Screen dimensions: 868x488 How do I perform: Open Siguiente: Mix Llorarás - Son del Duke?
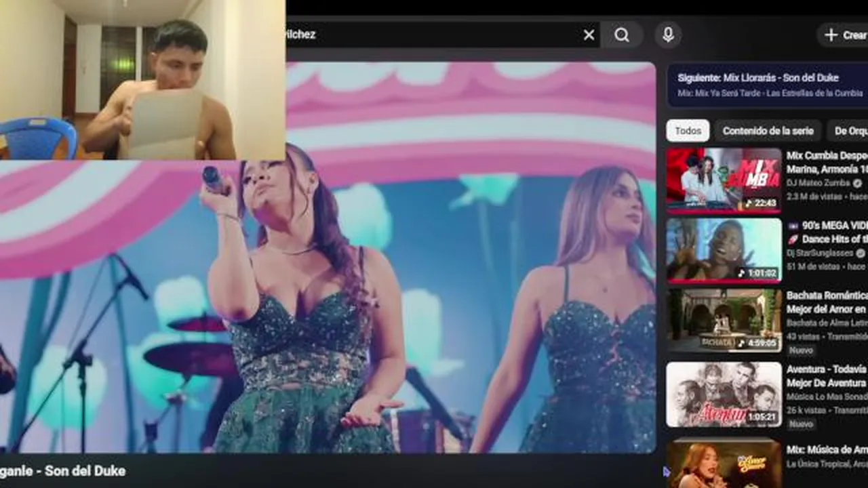(767, 85)
